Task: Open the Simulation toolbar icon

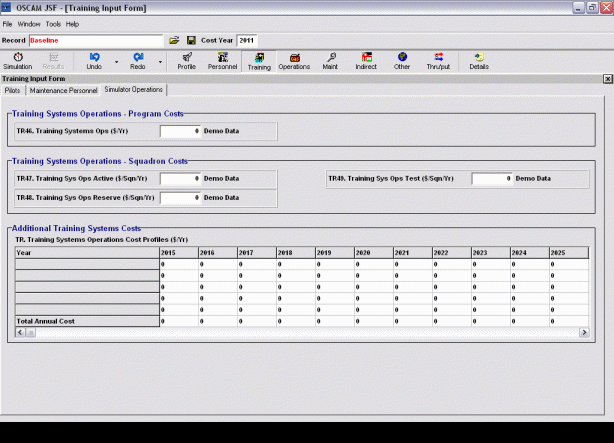Action: click(x=18, y=61)
